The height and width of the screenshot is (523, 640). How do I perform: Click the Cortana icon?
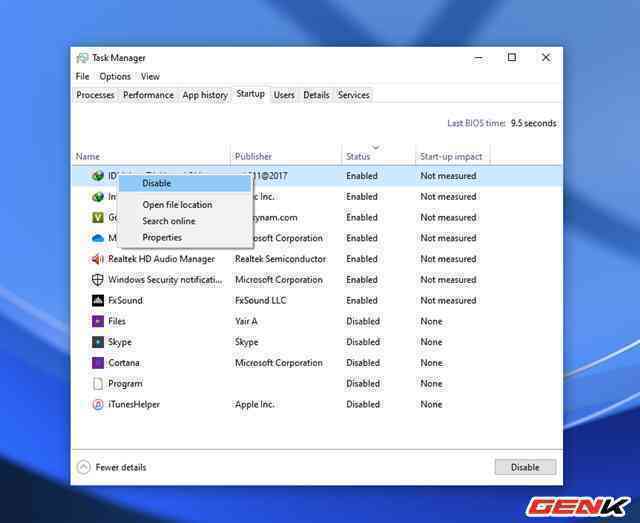click(98, 363)
